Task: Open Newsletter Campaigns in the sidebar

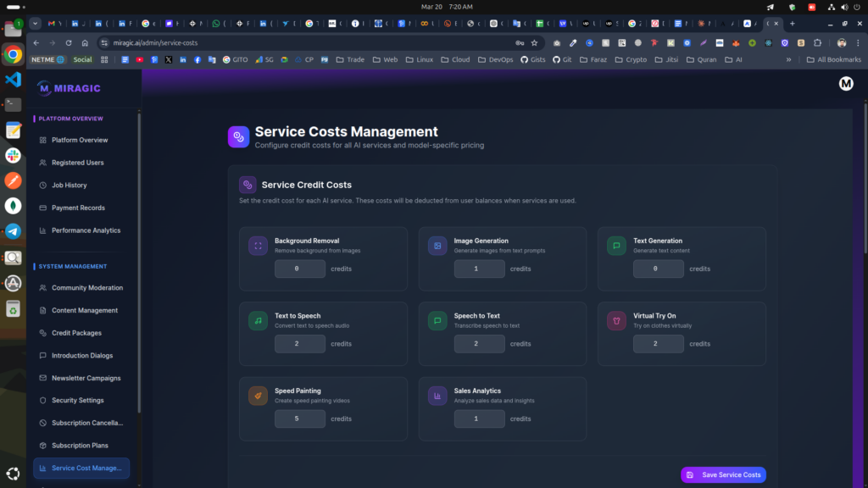Action: tap(81, 378)
